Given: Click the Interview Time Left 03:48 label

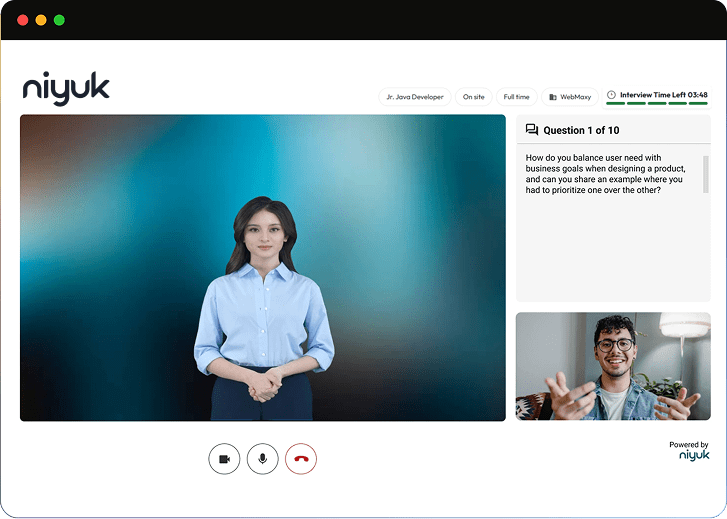Looking at the screenshot, I should [663, 95].
